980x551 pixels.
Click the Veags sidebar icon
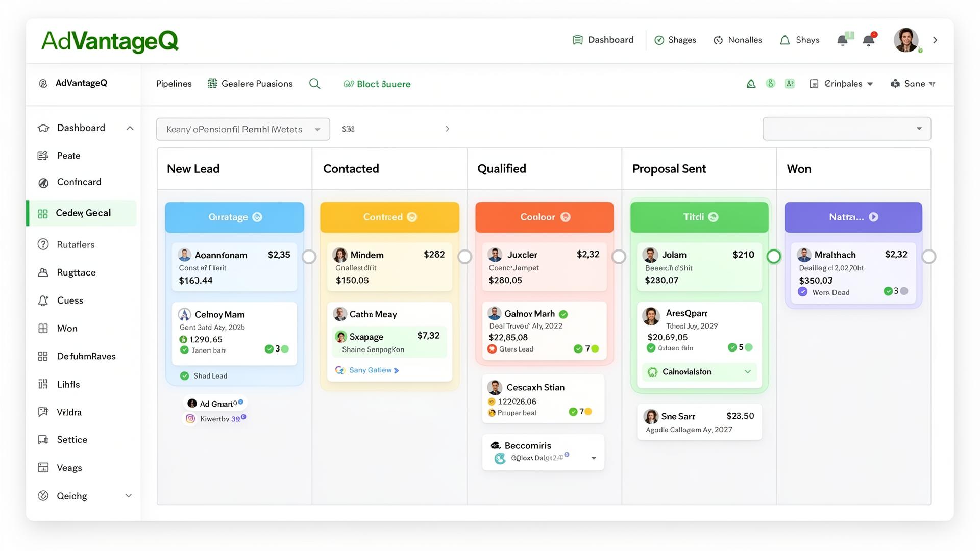coord(43,468)
